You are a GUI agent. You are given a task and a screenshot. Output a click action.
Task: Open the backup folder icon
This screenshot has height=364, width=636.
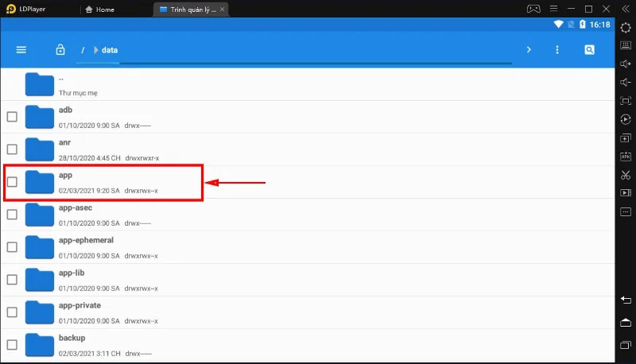point(39,345)
